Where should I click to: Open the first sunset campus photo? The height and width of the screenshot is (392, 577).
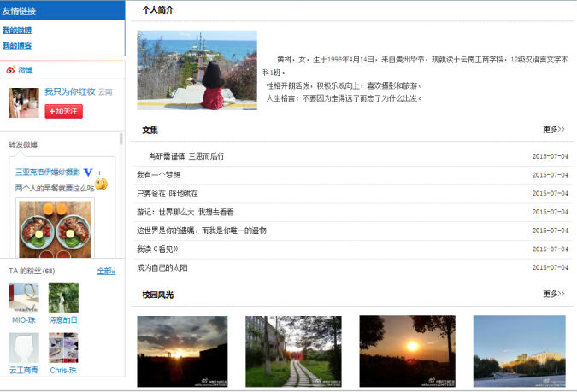tap(182, 351)
